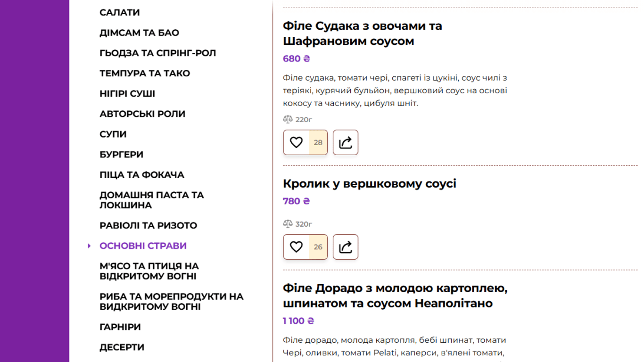Screen dimensions: 644x362
Task: Click the dish title Кролик у вершковому соусі
Action: (x=369, y=183)
